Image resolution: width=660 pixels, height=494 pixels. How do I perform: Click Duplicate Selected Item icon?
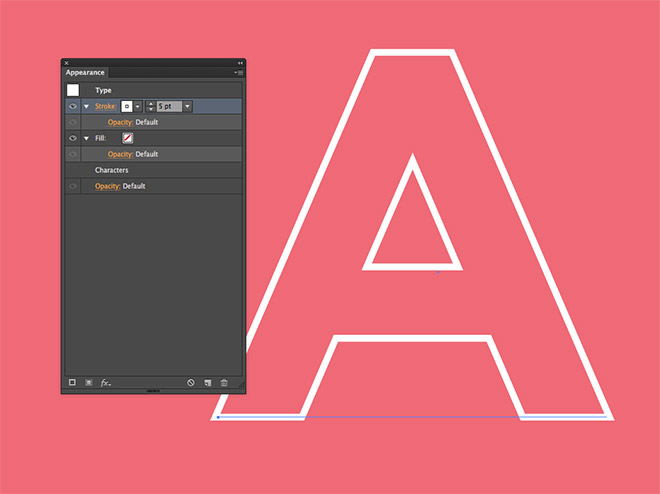[x=208, y=382]
